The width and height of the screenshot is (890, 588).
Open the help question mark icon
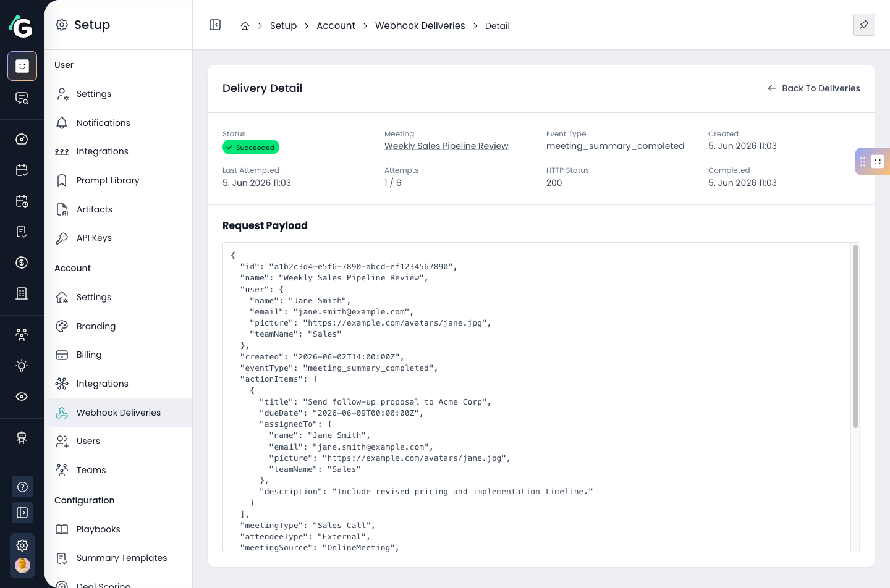(x=22, y=487)
